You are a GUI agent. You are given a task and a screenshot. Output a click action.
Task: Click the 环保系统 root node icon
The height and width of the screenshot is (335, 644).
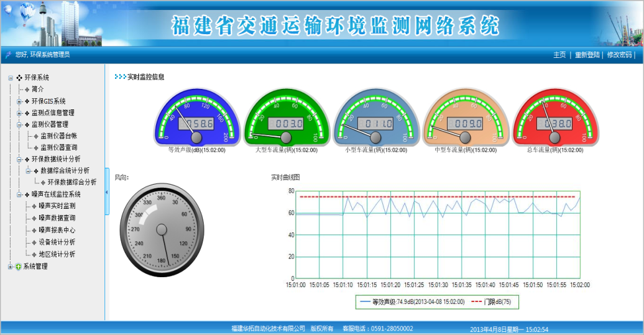[x=19, y=78]
